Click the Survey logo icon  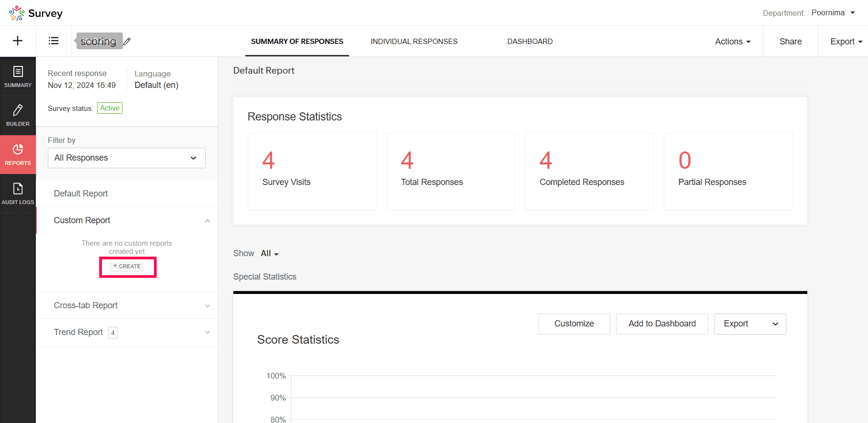(17, 13)
